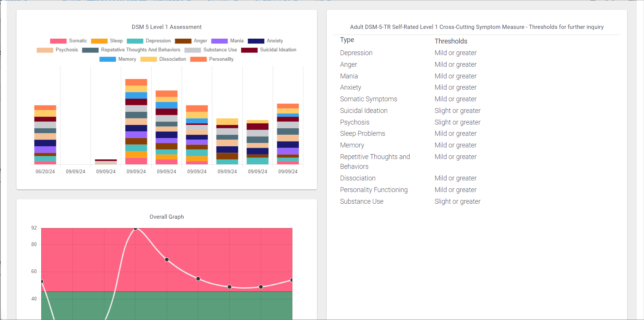This screenshot has width=644, height=320.
Task: Click the 60 label on Overall Graph axis
Action: click(x=34, y=272)
